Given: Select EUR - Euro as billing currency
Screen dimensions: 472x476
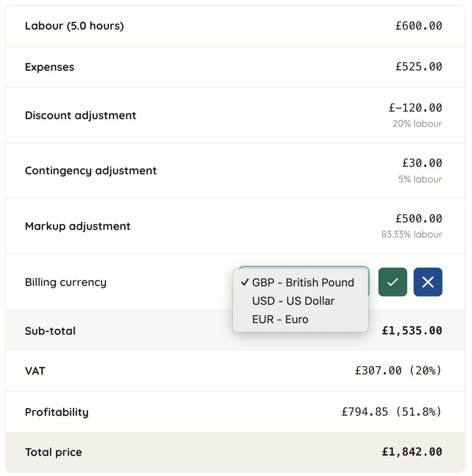Looking at the screenshot, I should tap(280, 319).
